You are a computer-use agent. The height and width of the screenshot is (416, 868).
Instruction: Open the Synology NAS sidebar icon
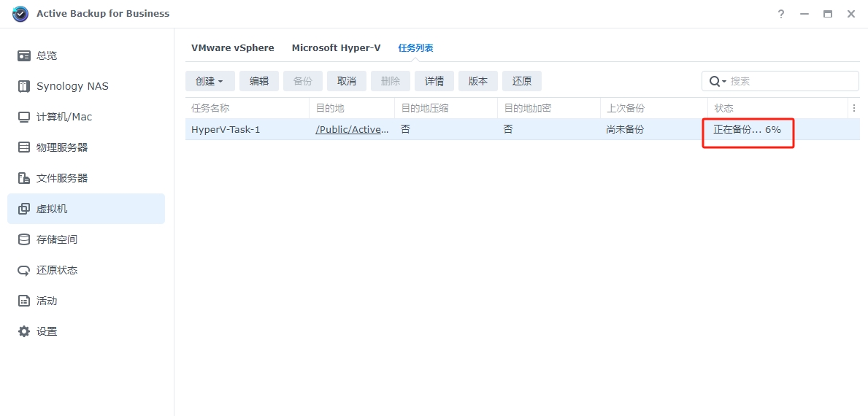tap(24, 86)
